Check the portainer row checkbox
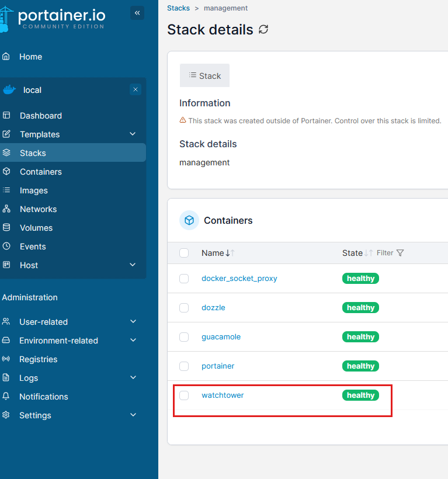Viewport: 448px width, 479px height. (x=184, y=366)
